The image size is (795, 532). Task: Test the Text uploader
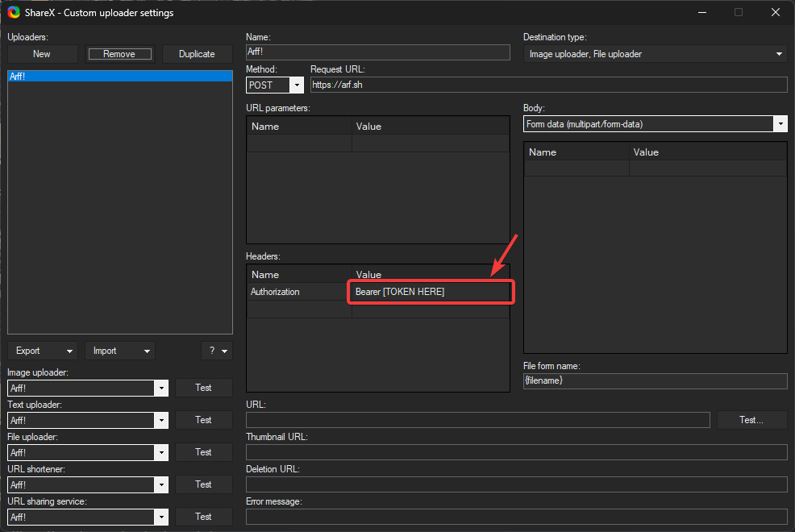204,420
